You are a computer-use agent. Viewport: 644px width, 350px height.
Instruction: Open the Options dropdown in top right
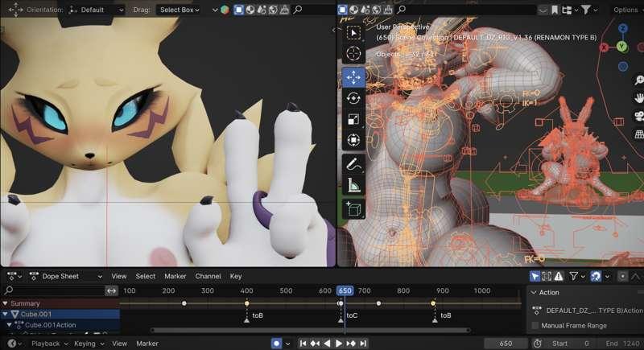click(625, 10)
